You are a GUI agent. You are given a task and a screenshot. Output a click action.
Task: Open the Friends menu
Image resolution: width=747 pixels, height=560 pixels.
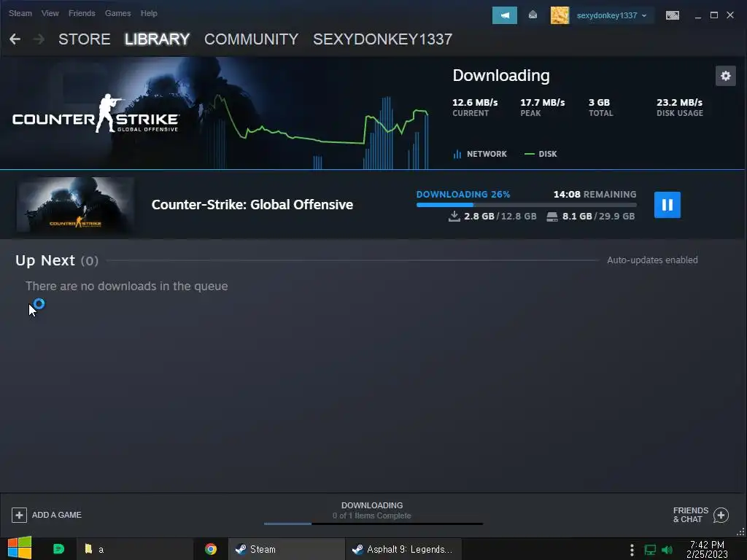[x=82, y=13]
